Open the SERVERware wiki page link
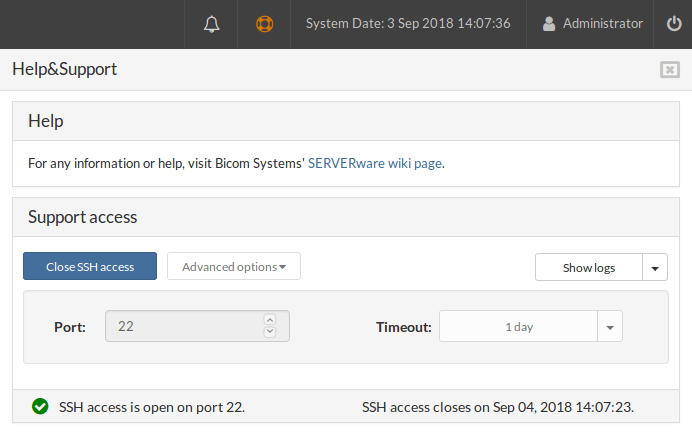The width and height of the screenshot is (692, 433). [x=375, y=163]
